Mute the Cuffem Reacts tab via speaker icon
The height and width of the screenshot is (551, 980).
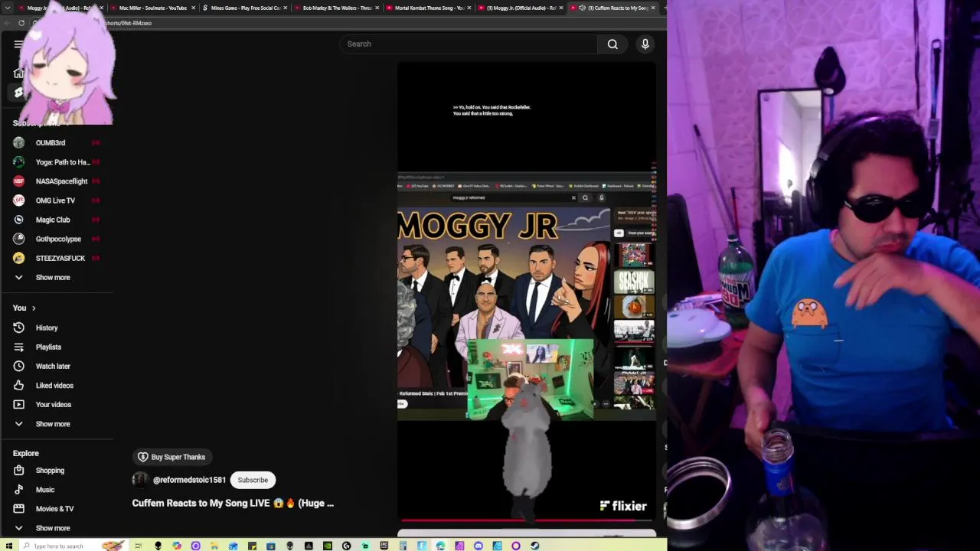pyautogui.click(x=582, y=8)
